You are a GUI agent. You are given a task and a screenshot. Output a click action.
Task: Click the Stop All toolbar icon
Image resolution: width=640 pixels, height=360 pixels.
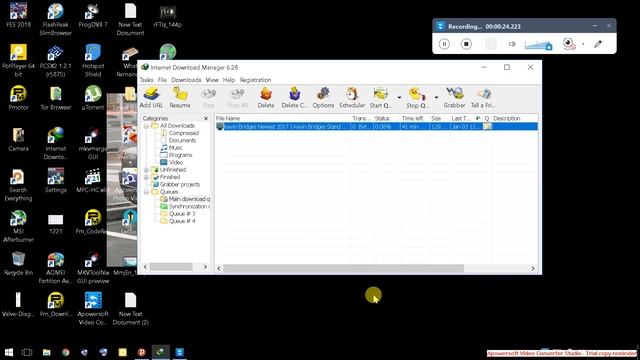click(x=237, y=98)
